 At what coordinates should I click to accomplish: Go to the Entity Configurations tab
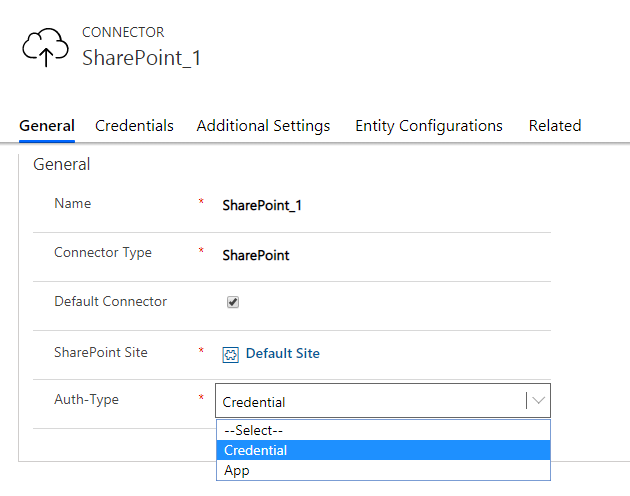pyautogui.click(x=429, y=126)
